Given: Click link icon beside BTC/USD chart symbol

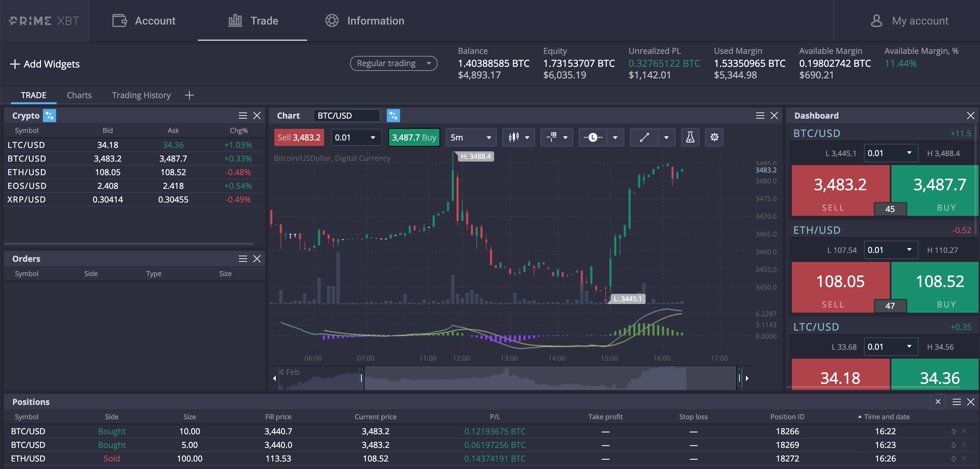Looking at the screenshot, I should click(x=393, y=116).
